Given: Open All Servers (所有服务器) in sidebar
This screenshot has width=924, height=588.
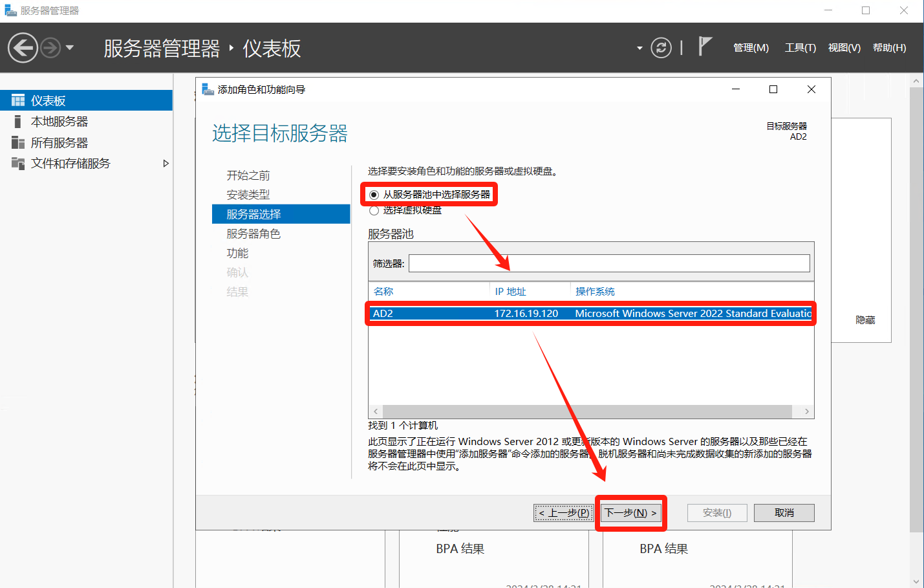Looking at the screenshot, I should point(59,143).
